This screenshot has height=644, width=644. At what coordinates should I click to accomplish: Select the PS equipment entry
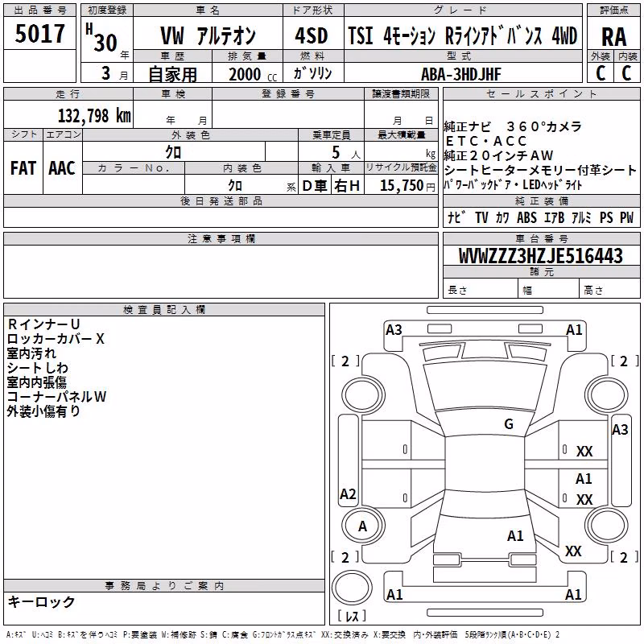pos(606,217)
